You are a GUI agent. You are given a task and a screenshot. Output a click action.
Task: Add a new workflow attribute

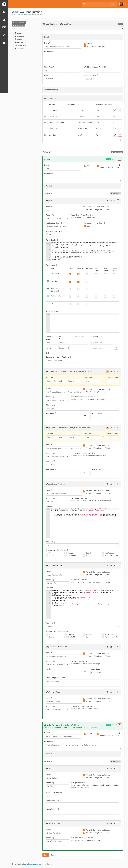click(121, 140)
